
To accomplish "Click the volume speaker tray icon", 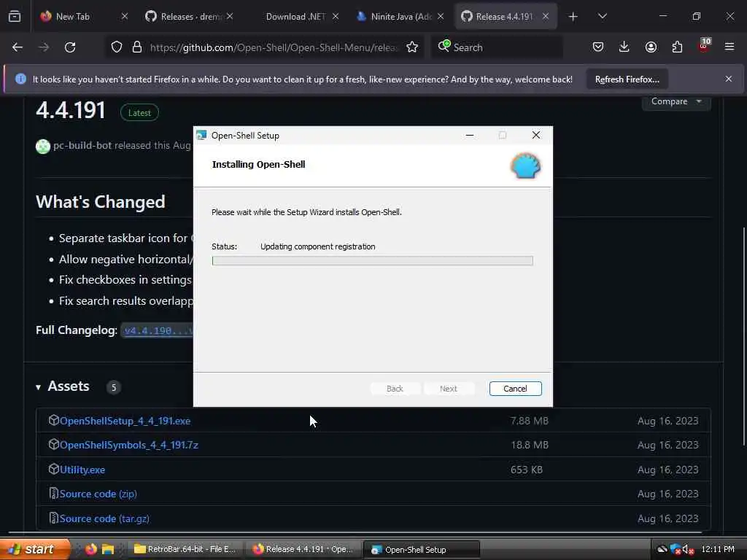I will click(x=688, y=549).
